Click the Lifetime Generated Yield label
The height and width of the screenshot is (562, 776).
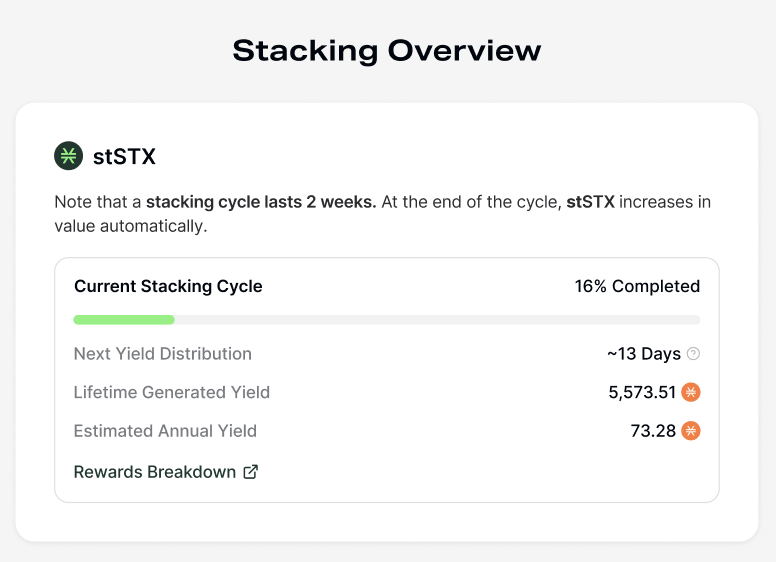click(x=172, y=392)
